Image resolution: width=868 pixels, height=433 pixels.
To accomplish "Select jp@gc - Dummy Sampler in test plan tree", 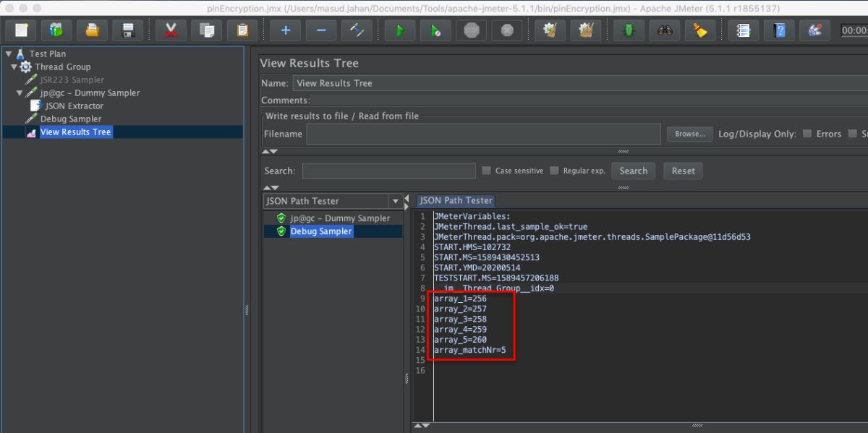I will (90, 93).
